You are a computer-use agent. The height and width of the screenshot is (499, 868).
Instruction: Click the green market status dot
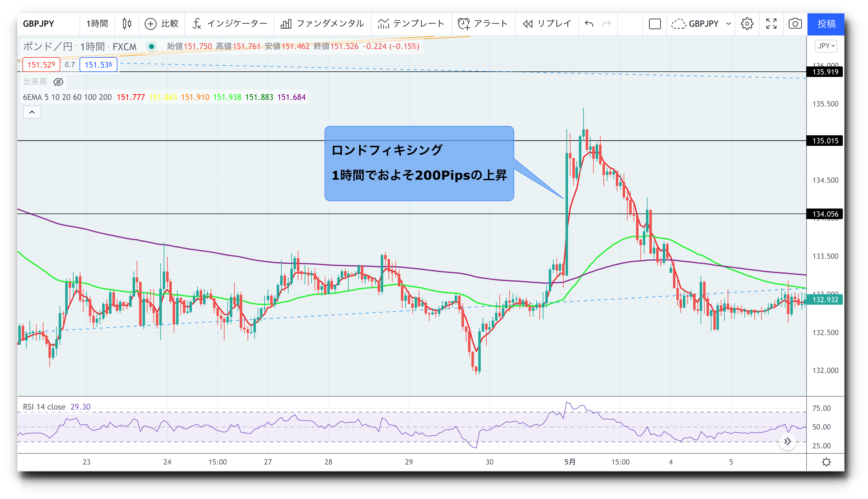151,46
